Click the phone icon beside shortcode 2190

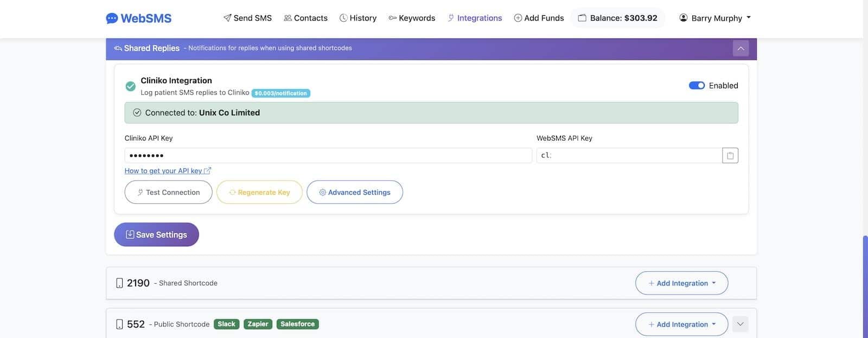pos(119,283)
